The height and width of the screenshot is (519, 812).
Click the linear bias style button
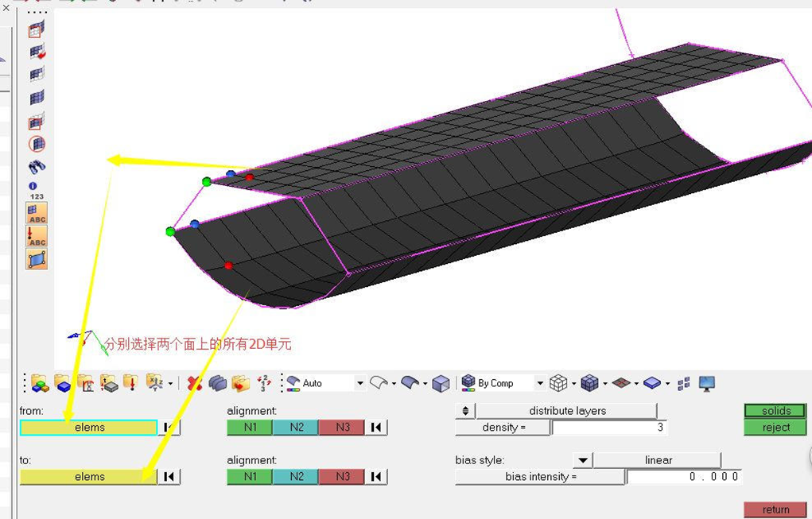tap(657, 460)
